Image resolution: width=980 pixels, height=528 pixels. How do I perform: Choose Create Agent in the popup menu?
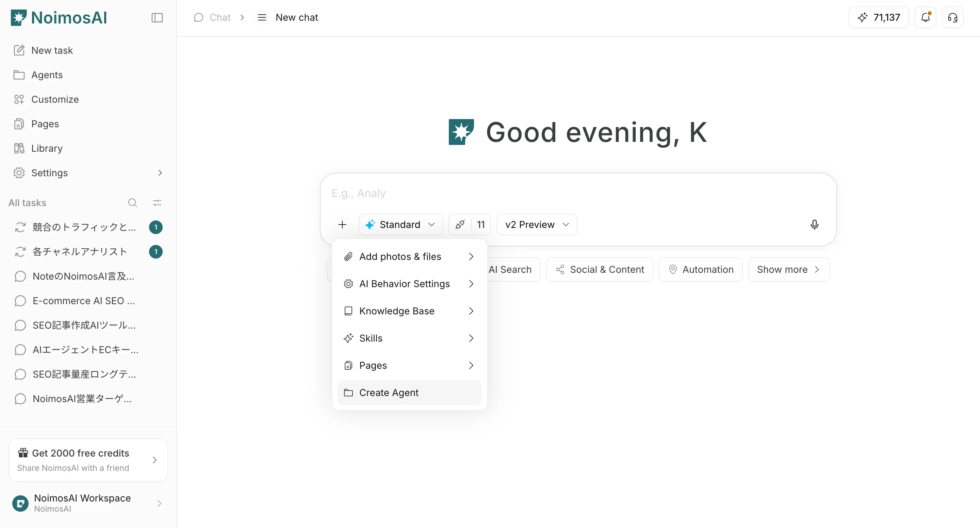pos(409,393)
